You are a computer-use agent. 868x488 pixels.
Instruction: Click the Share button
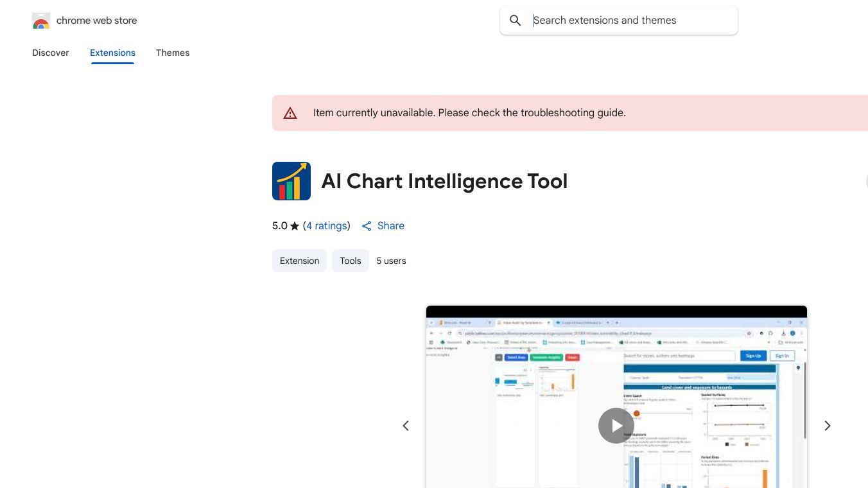[383, 226]
